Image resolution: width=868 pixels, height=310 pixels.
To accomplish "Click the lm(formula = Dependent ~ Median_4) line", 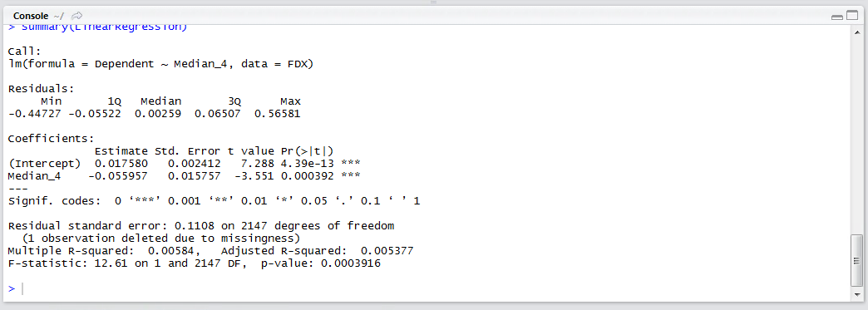I will point(161,64).
